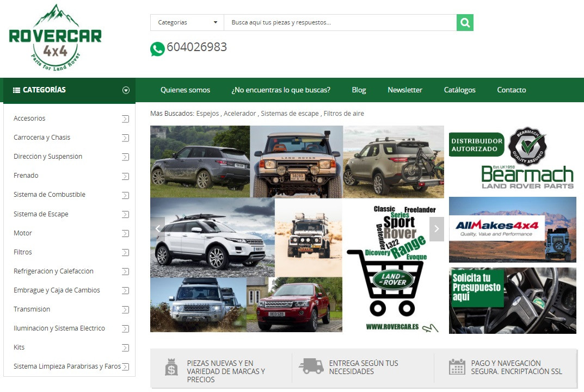The image size is (584, 392).
Task: Show previous slide in carousel
Action: (x=157, y=229)
